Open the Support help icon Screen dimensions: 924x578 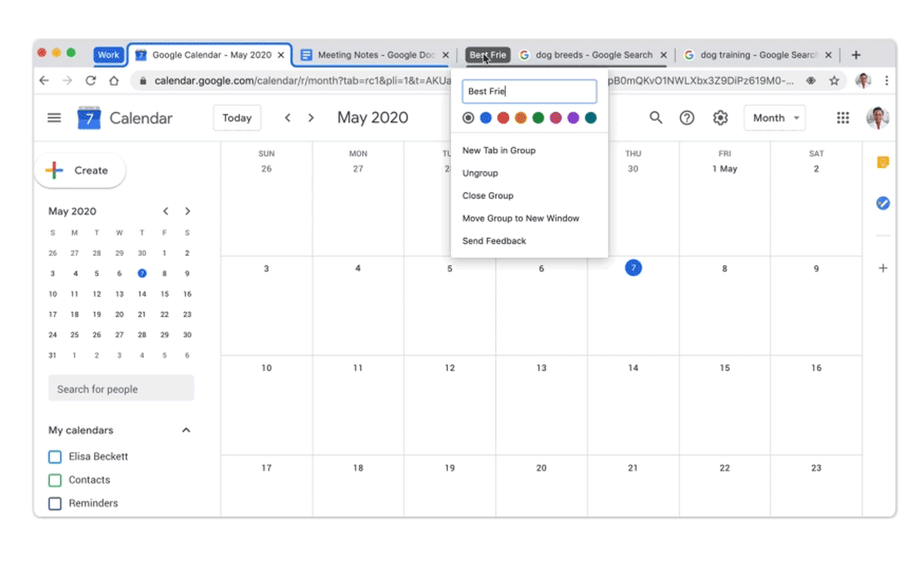point(687,118)
